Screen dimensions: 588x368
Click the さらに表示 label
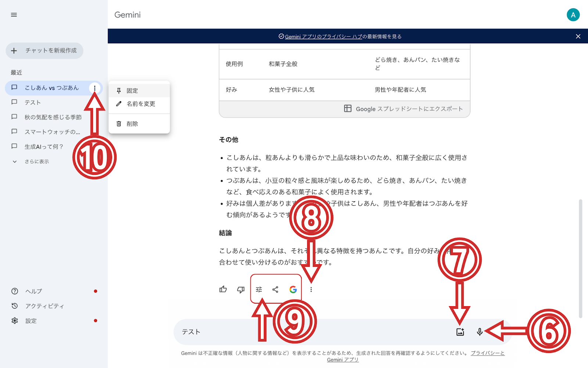click(37, 162)
